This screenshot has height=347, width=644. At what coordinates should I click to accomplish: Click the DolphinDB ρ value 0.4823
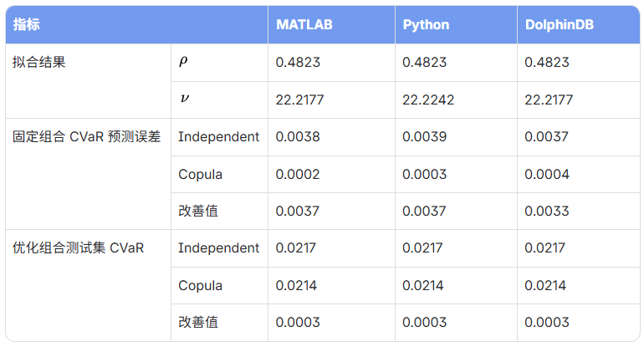547,63
